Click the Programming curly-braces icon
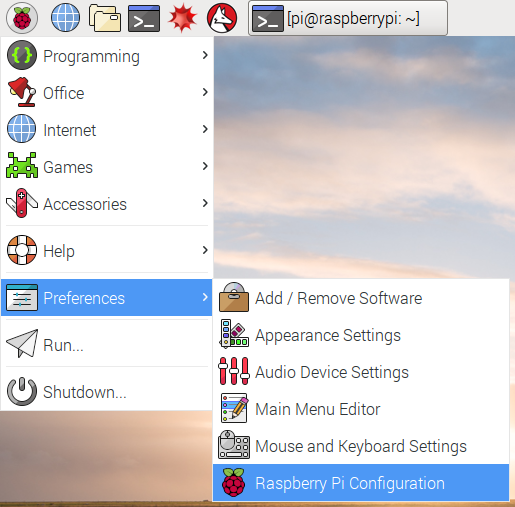Image resolution: width=515 pixels, height=507 pixels. click(x=22, y=55)
